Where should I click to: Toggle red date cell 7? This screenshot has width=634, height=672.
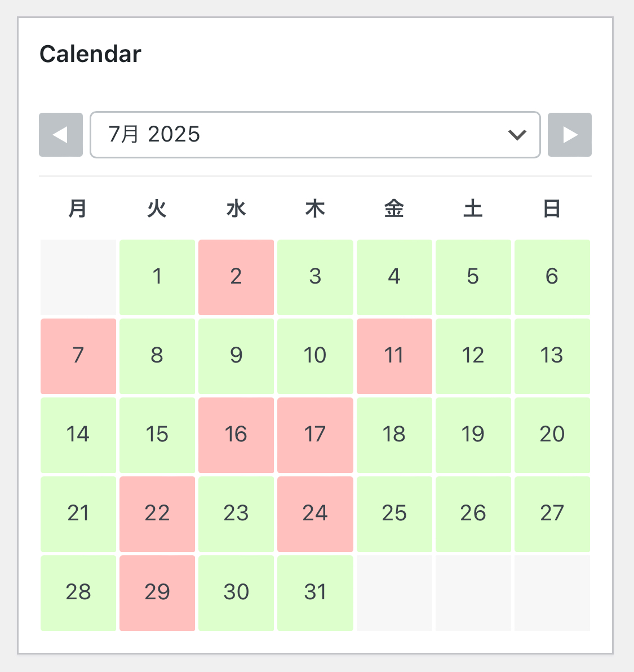[x=78, y=356]
